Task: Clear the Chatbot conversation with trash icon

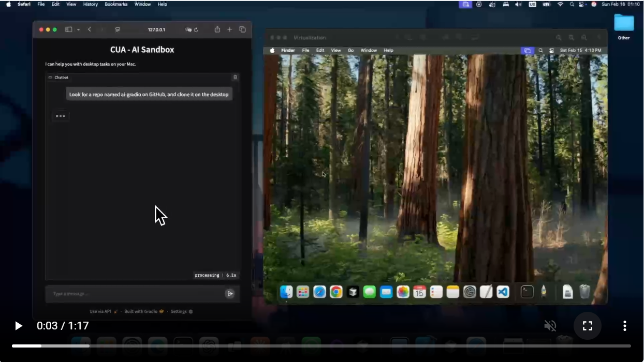Action: 235,77
